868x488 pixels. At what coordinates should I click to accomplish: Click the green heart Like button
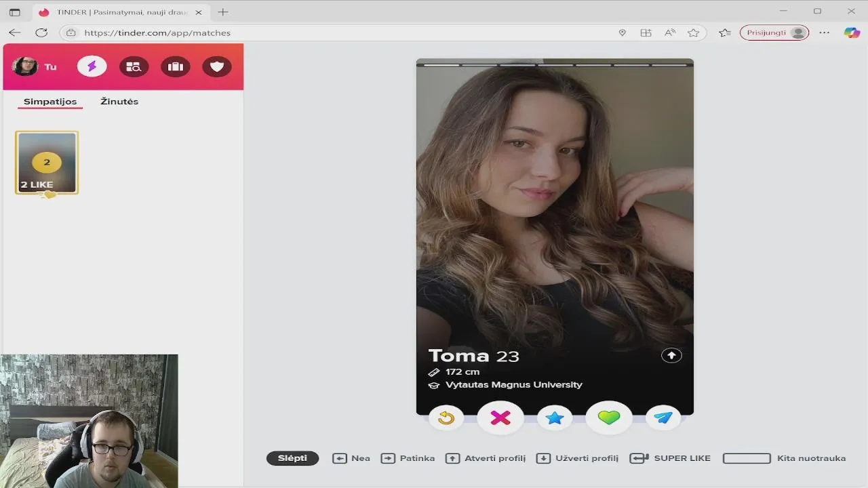[x=609, y=418]
